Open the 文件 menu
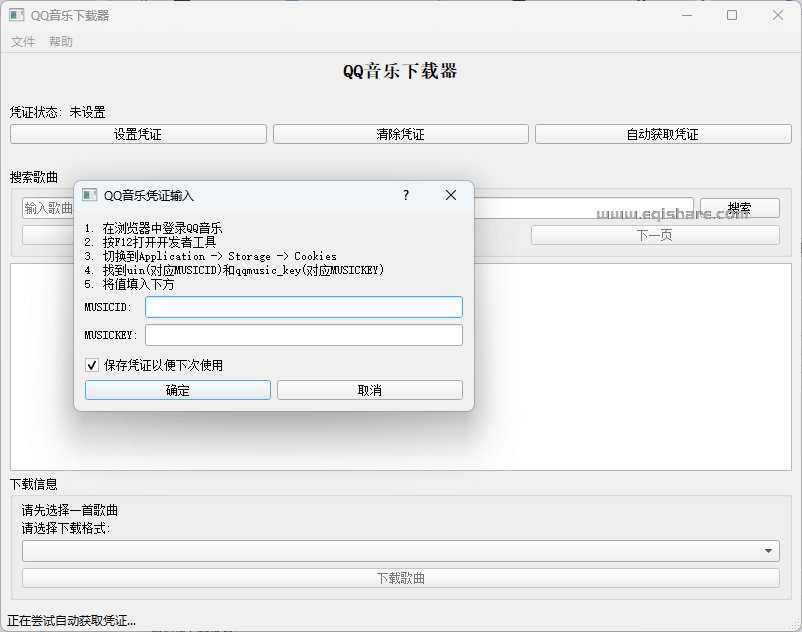 click(x=22, y=41)
